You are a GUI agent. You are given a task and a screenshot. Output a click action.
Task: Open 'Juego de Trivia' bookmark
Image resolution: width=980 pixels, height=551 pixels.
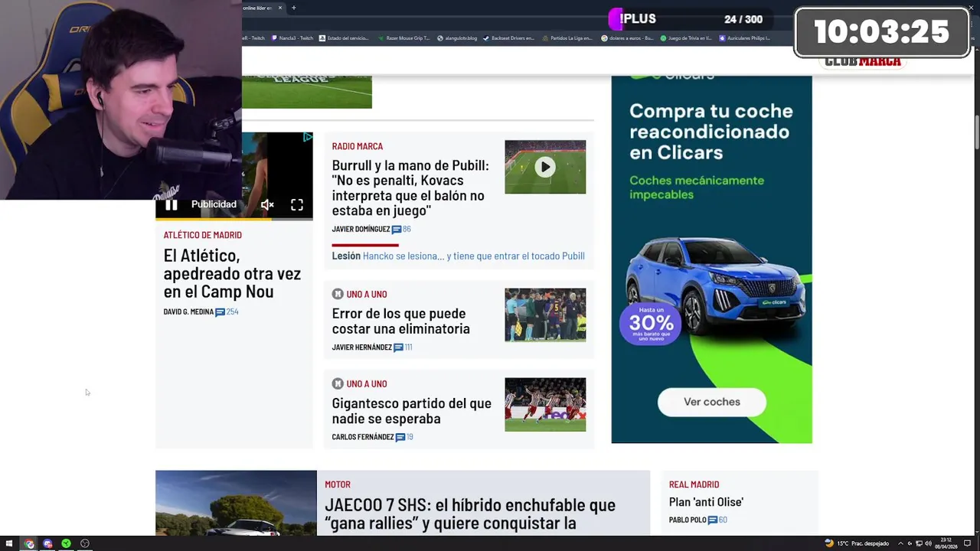tap(686, 37)
